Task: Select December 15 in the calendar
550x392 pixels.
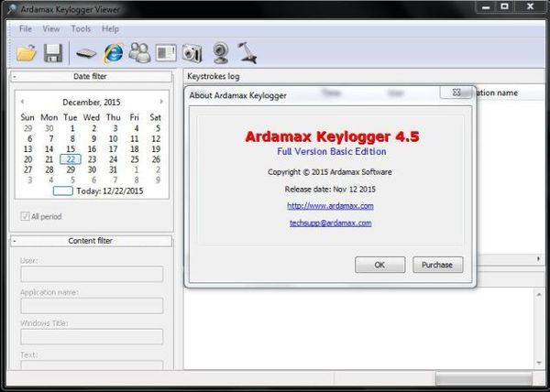Action: tap(71, 149)
